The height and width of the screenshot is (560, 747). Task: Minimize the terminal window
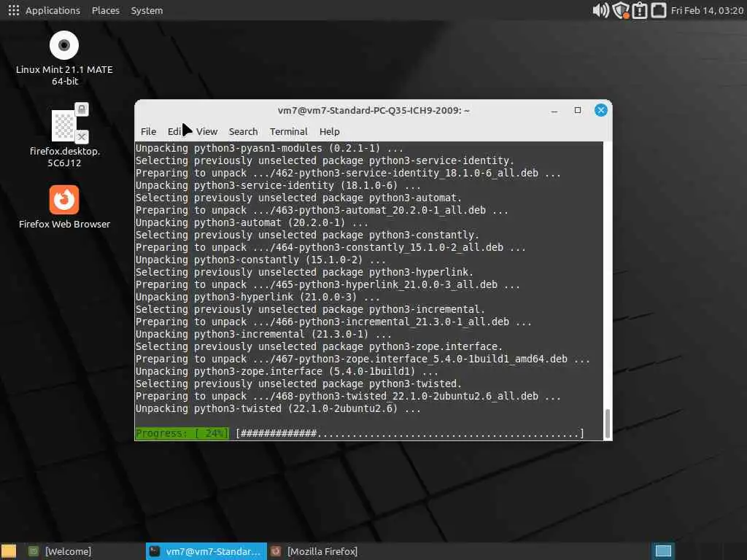click(x=554, y=111)
